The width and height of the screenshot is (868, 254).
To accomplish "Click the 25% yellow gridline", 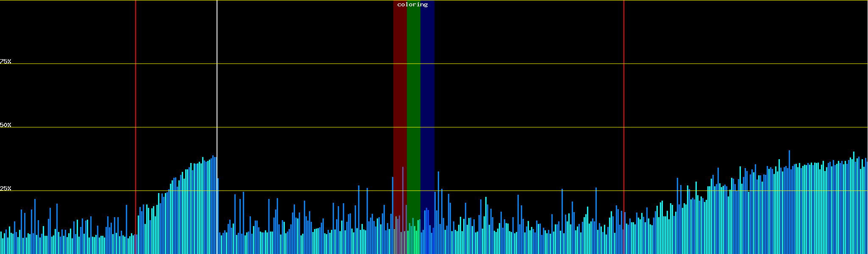I will (x=509, y=191).
